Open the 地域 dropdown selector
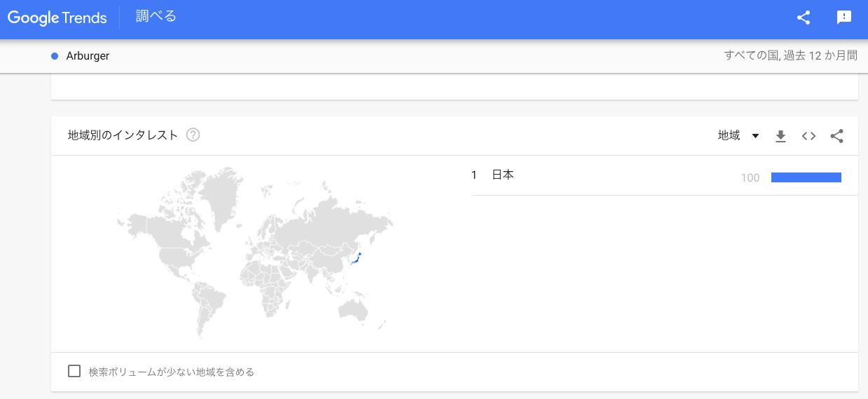 pos(738,135)
